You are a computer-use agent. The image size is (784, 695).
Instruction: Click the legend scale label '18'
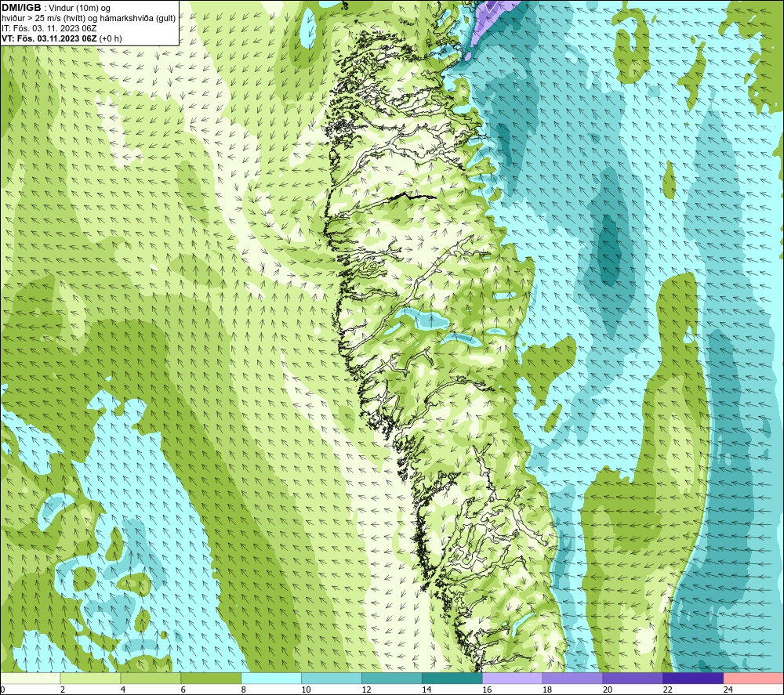(547, 690)
